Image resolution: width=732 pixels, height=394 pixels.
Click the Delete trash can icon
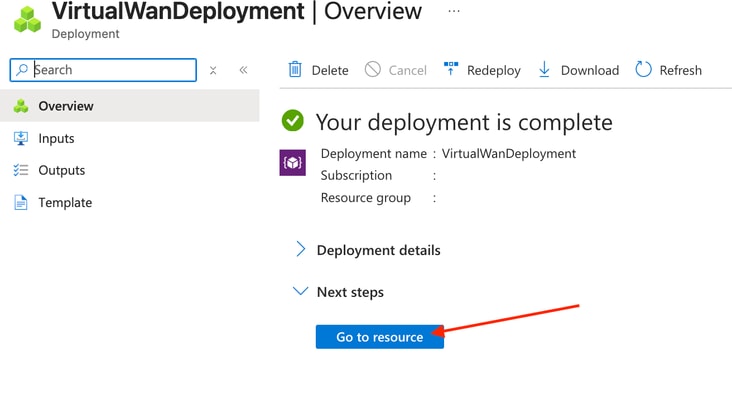[x=295, y=70]
